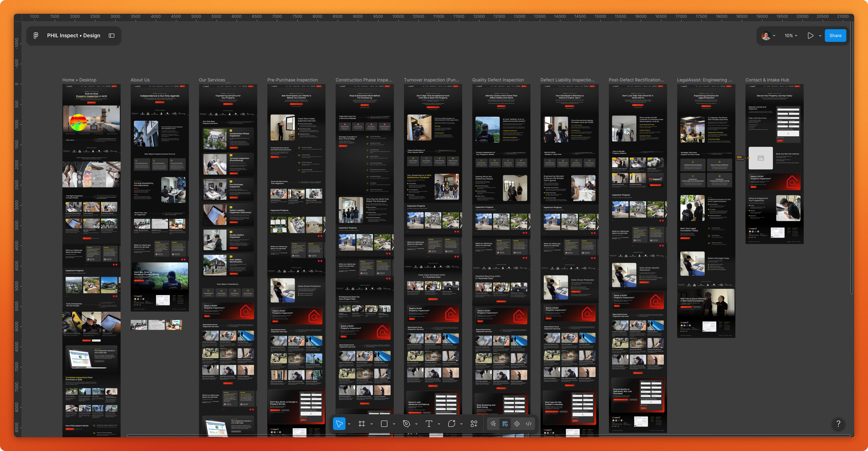
Task: Select the "About Us" frame label
Action: click(140, 80)
